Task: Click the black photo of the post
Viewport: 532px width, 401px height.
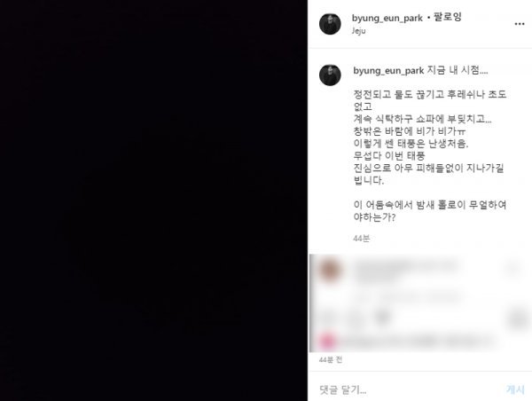Action: click(153, 200)
